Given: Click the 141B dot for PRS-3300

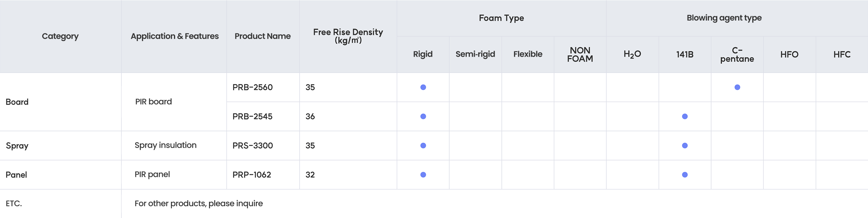Looking at the screenshot, I should (685, 145).
